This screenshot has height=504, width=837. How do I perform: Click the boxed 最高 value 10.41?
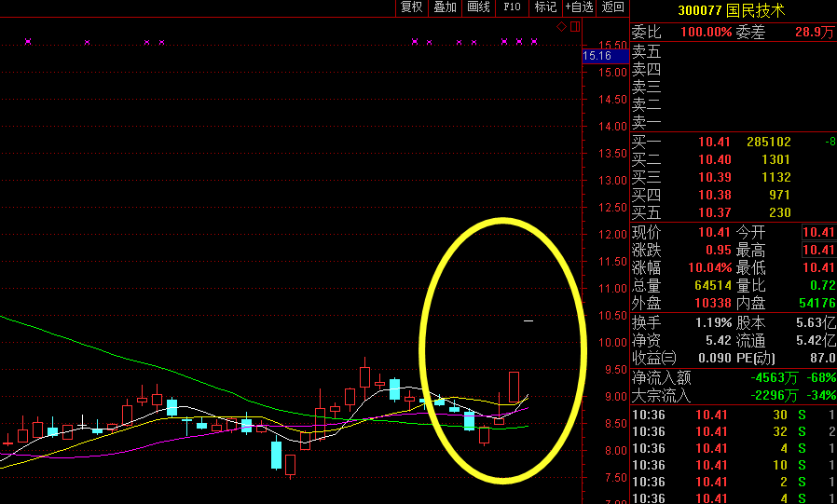pos(818,250)
